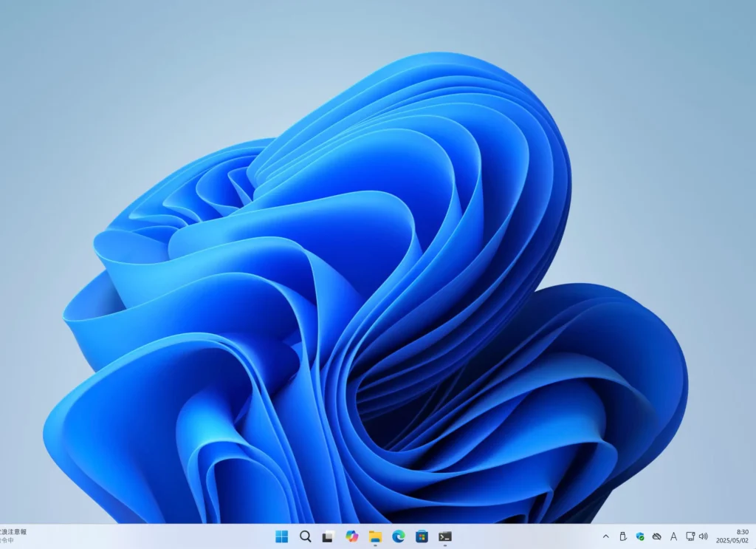Launch Microsoft Copilot

click(351, 538)
